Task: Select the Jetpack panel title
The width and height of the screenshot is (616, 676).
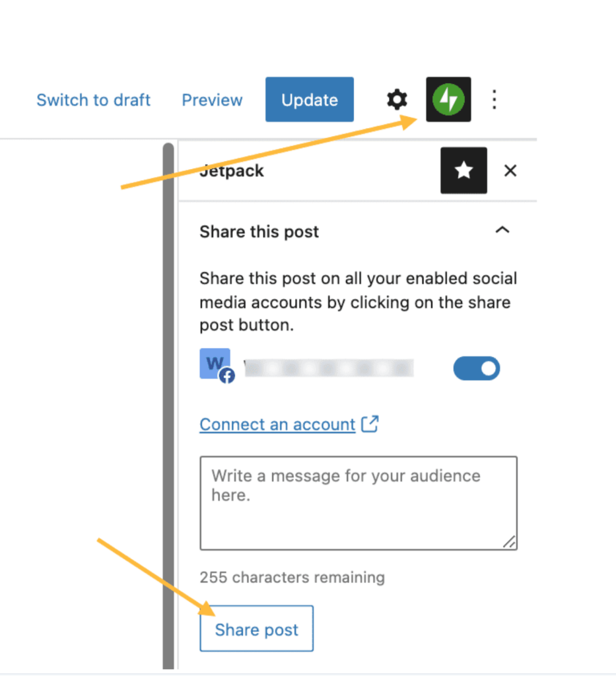Action: click(x=232, y=171)
